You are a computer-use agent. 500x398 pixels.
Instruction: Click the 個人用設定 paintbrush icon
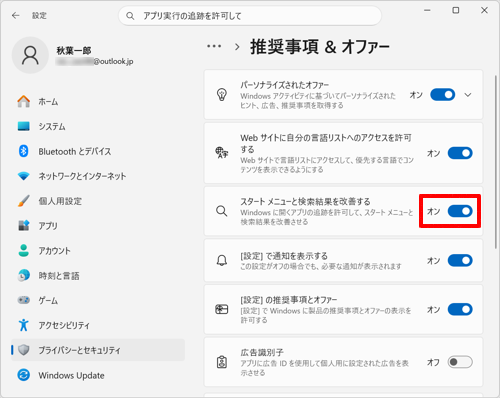tap(24, 201)
